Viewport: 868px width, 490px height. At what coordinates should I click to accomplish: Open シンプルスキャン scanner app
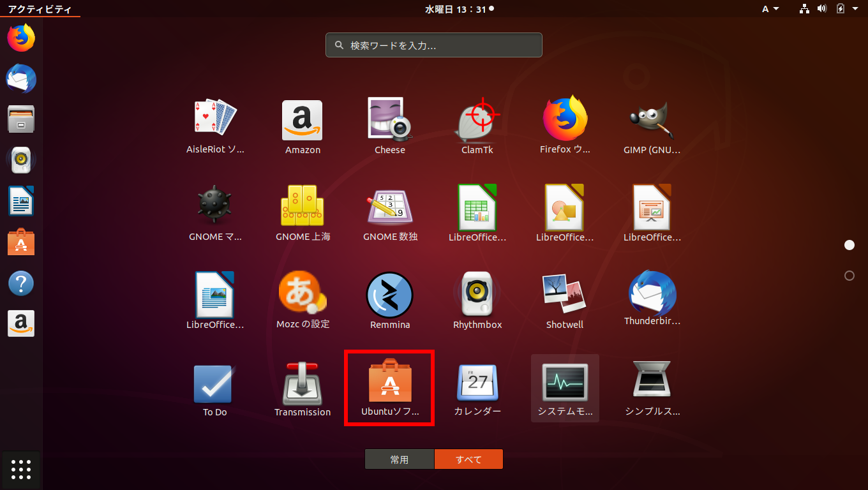(652, 388)
